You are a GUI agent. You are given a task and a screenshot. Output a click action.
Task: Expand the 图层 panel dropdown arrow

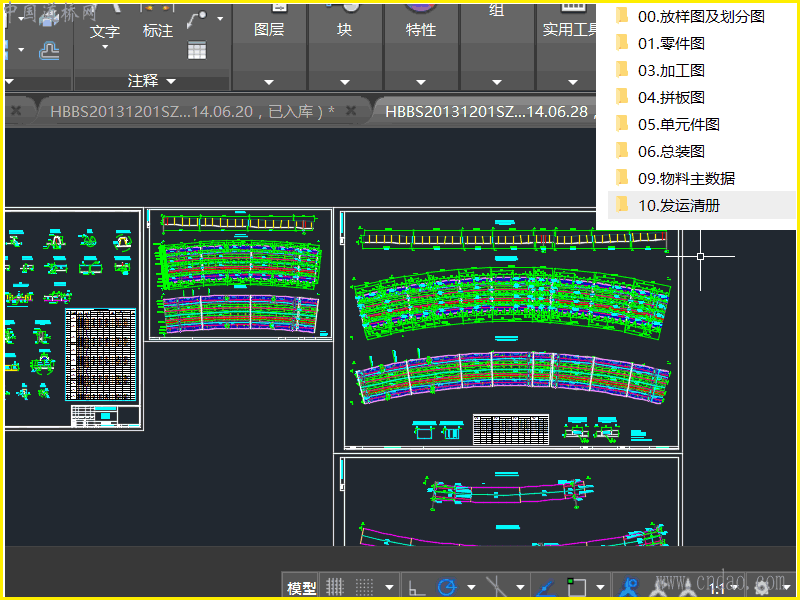pos(268,82)
